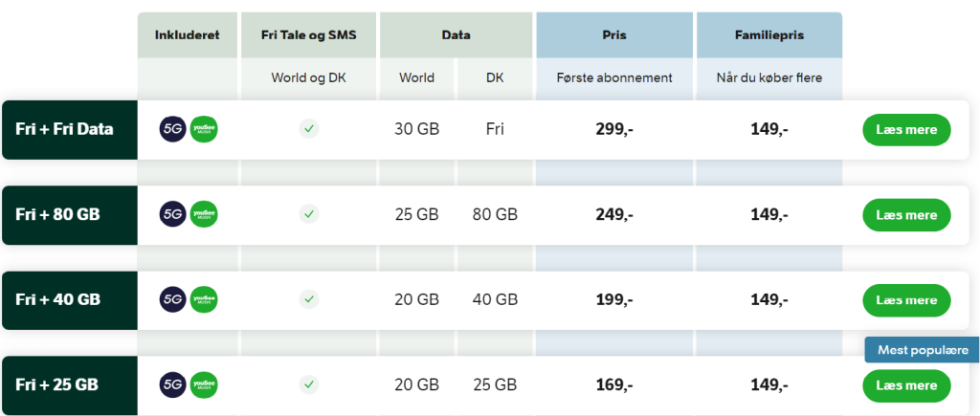
Task: Open Læs mere for Fri + Fri Data
Action: [906, 129]
